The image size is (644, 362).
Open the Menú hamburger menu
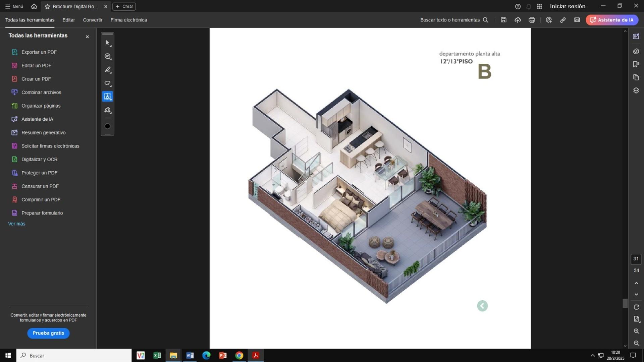(x=14, y=6)
